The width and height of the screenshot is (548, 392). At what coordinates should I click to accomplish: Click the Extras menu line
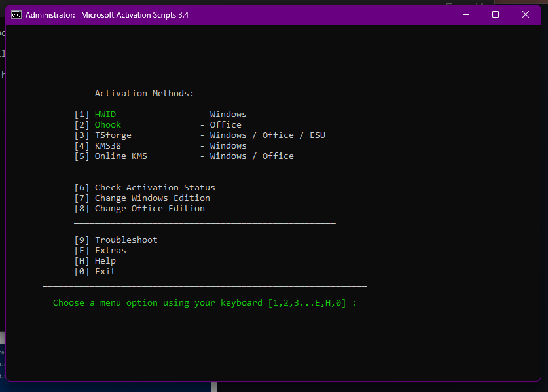click(110, 251)
